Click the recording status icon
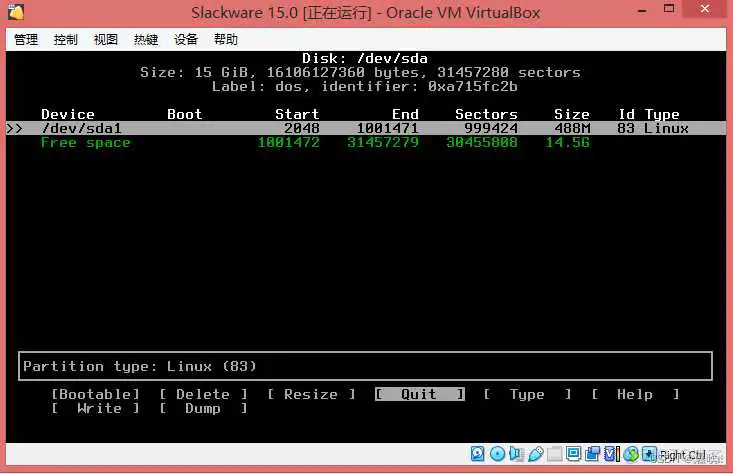733x474 pixels. [592, 453]
